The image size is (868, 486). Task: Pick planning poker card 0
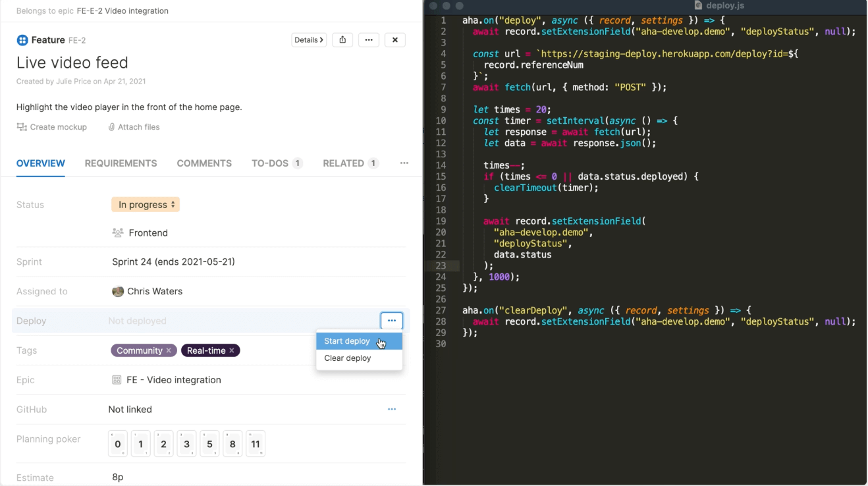(118, 444)
